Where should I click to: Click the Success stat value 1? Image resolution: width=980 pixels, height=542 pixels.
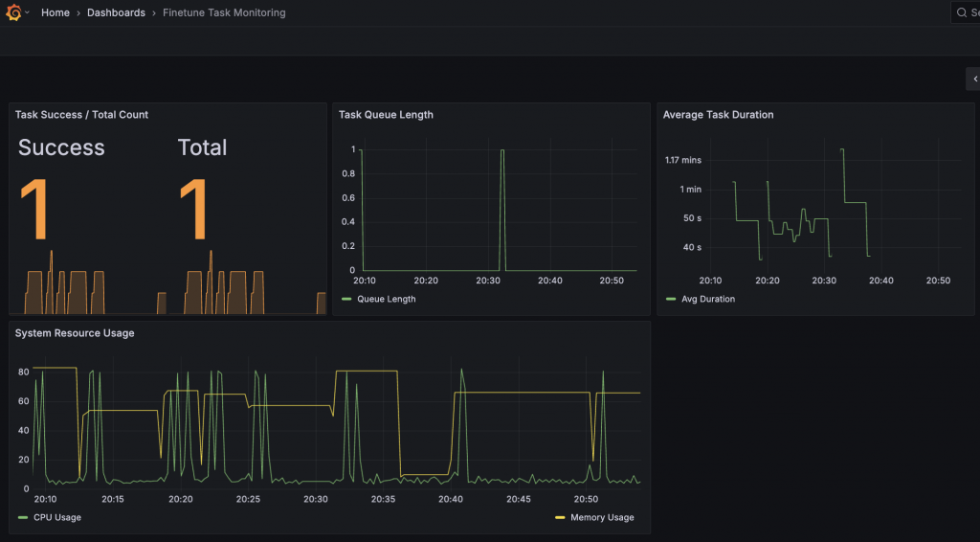click(x=34, y=209)
